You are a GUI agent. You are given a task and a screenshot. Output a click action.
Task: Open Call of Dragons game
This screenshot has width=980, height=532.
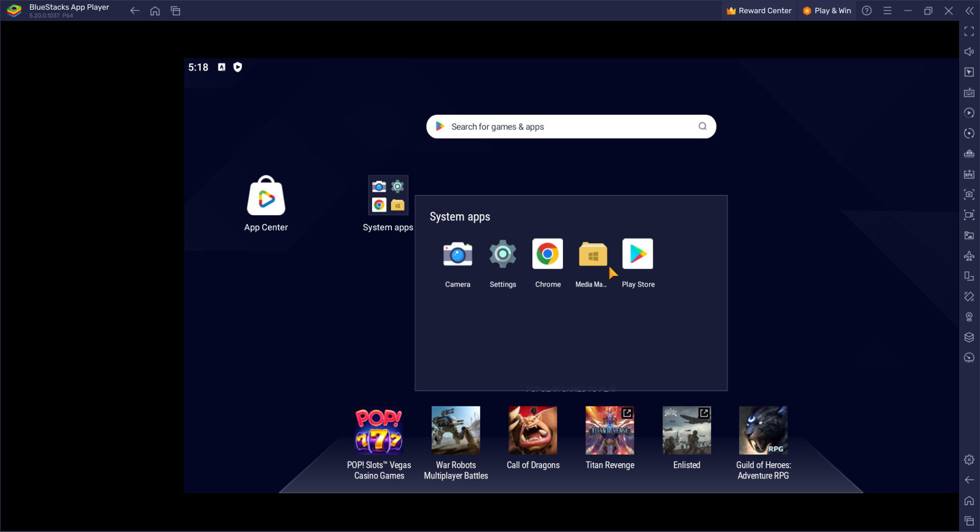[x=533, y=430]
